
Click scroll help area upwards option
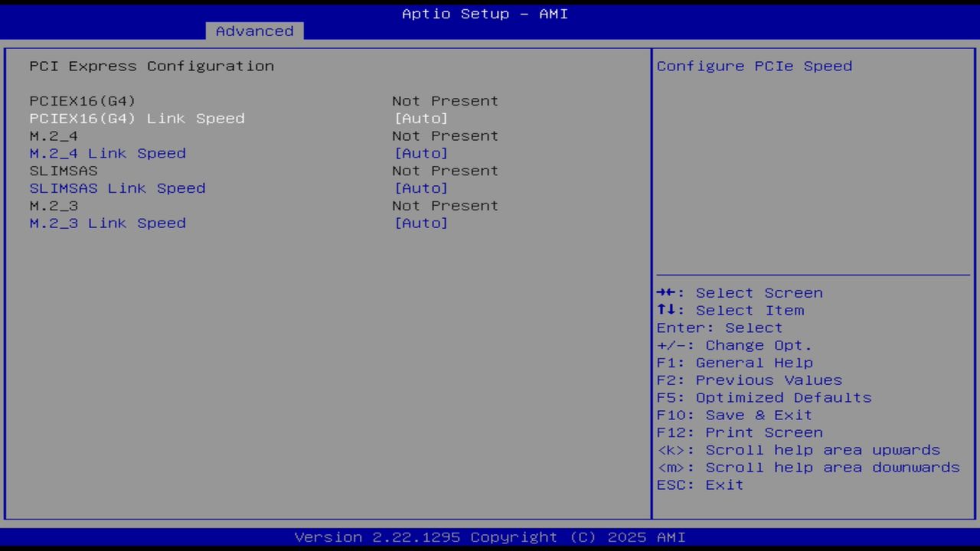[799, 450]
